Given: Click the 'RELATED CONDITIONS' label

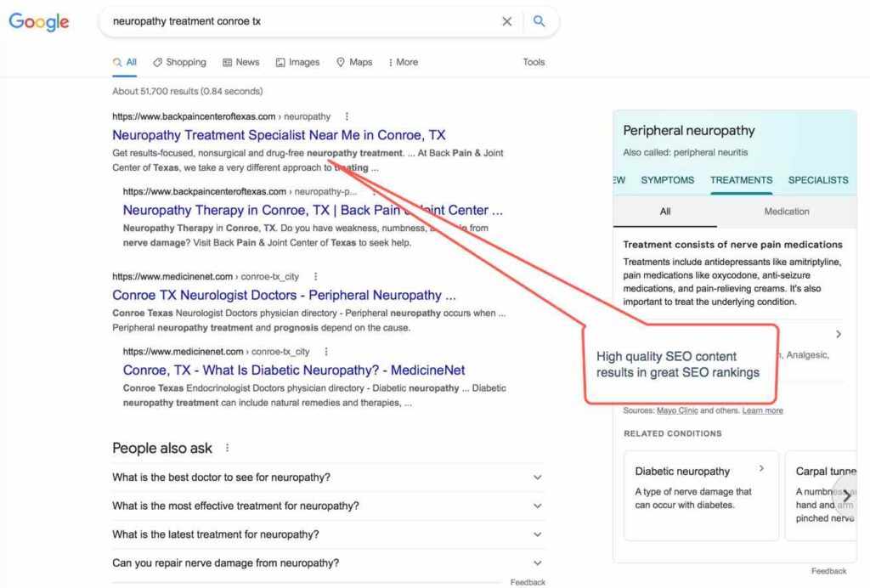Looking at the screenshot, I should (673, 434).
